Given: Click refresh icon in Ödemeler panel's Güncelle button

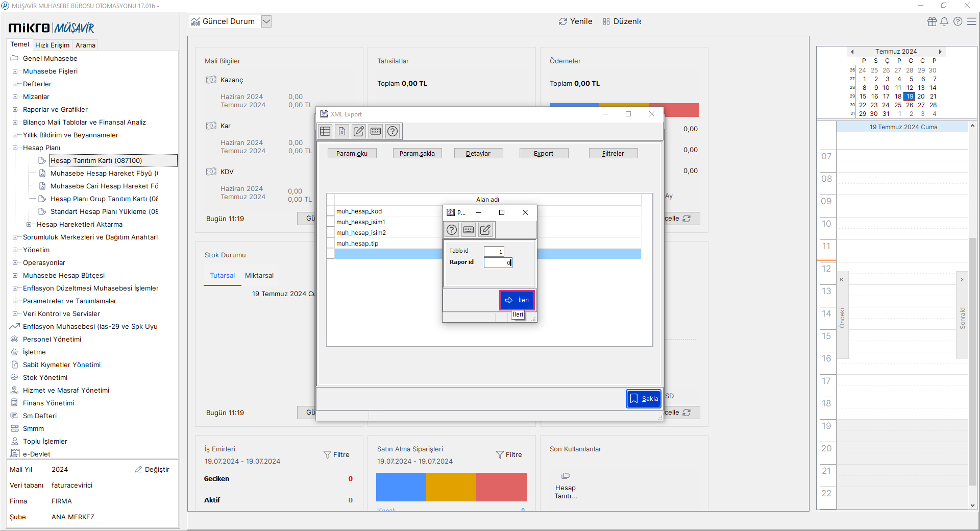Looking at the screenshot, I should [687, 219].
